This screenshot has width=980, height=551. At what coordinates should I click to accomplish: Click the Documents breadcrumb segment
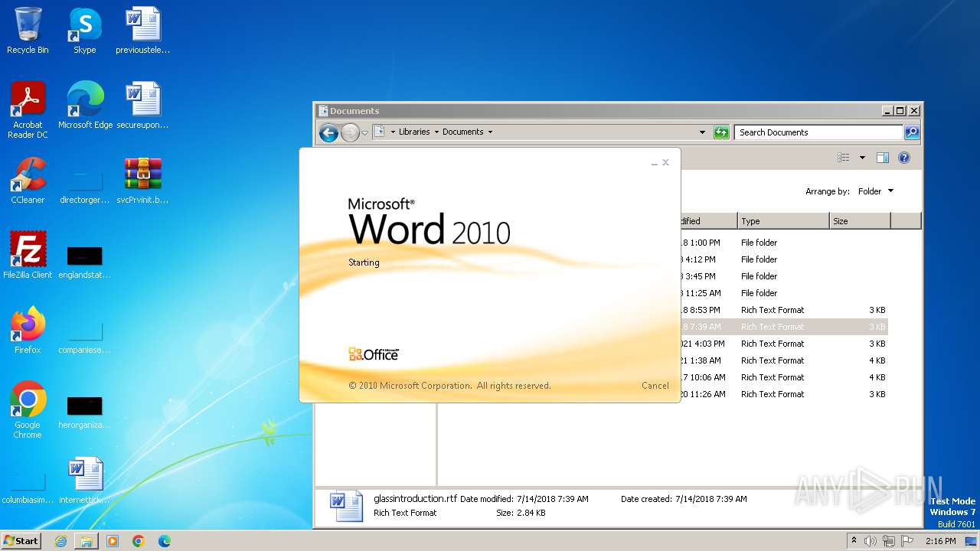463,132
